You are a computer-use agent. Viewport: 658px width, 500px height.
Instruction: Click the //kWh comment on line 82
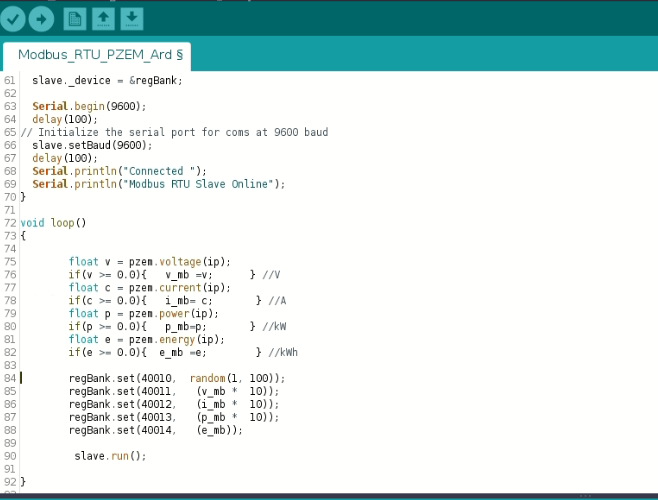(283, 353)
